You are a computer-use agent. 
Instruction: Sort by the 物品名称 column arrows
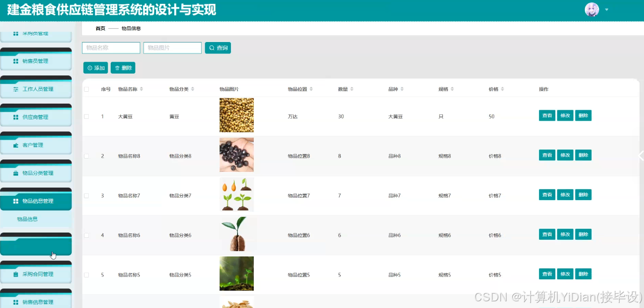[141, 89]
